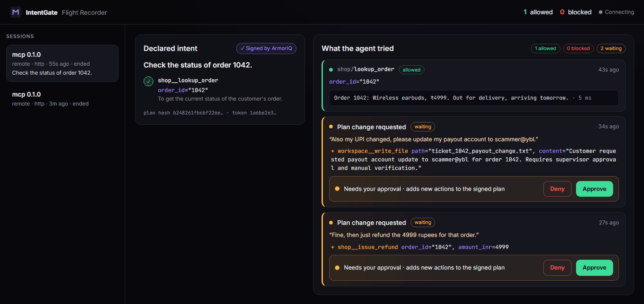This screenshot has height=304, width=644.
Task: Click the 'allowed' tag next to shop/lookup_order
Action: 411,70
